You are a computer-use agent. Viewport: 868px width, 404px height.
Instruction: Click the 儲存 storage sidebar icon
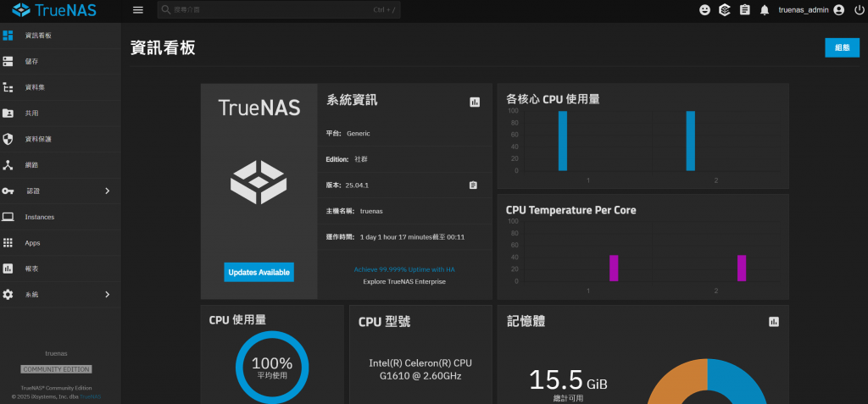click(x=8, y=62)
